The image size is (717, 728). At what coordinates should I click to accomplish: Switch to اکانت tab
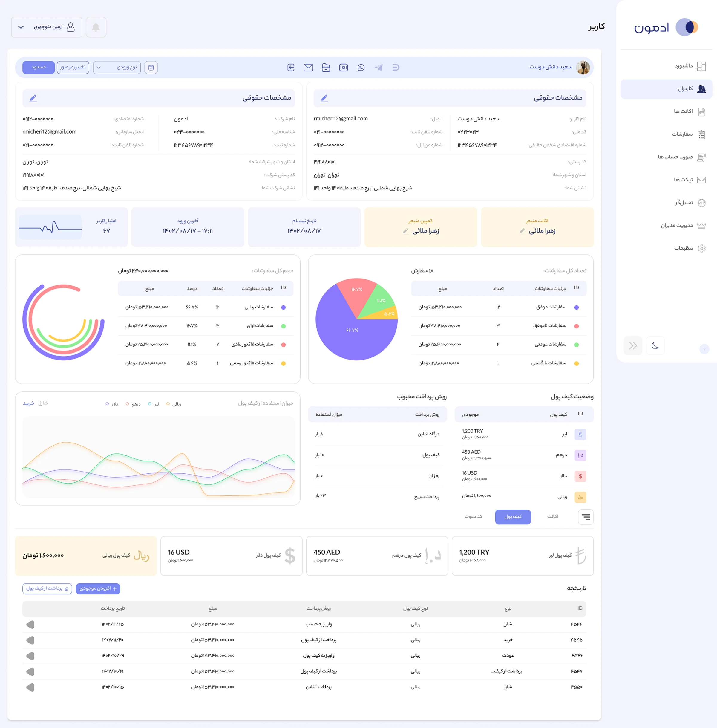(x=552, y=517)
